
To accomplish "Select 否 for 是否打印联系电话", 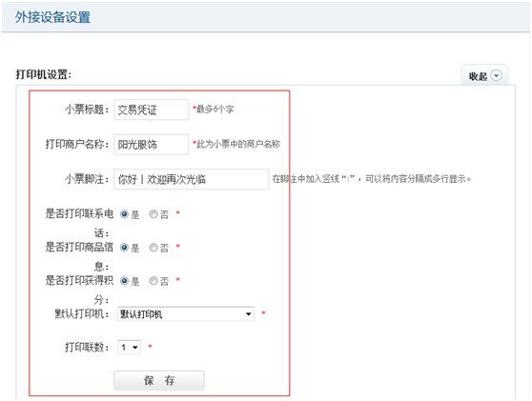I will [153, 214].
